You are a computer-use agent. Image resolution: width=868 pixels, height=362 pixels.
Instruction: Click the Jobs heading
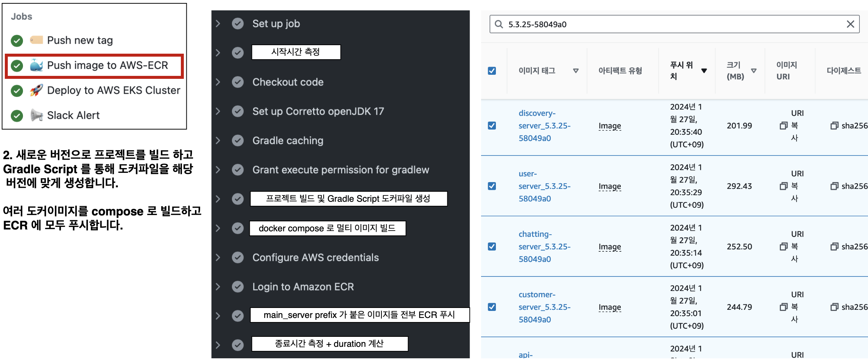(21, 17)
